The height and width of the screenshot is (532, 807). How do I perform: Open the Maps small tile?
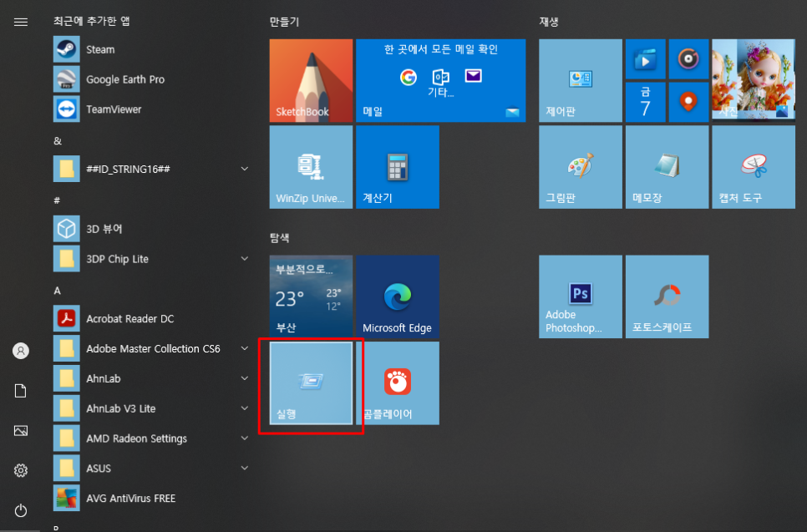pos(688,103)
